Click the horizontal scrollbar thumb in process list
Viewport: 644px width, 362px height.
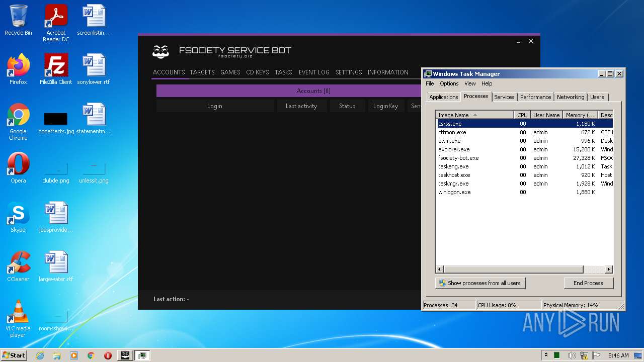coord(513,269)
